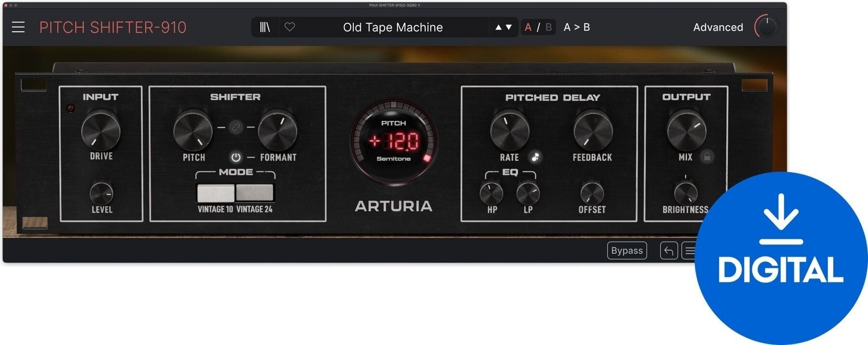
Task: Click the pitch semitone display
Action: 393,141
